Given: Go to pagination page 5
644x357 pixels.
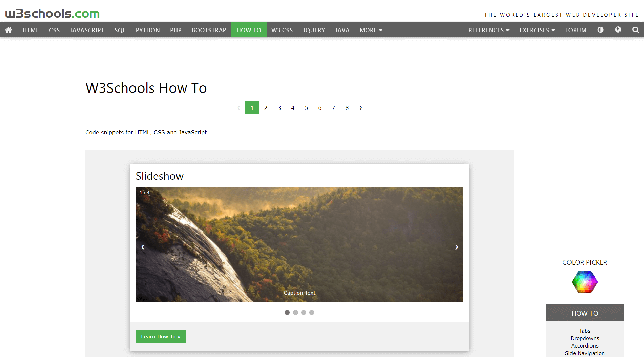Looking at the screenshot, I should 306,108.
